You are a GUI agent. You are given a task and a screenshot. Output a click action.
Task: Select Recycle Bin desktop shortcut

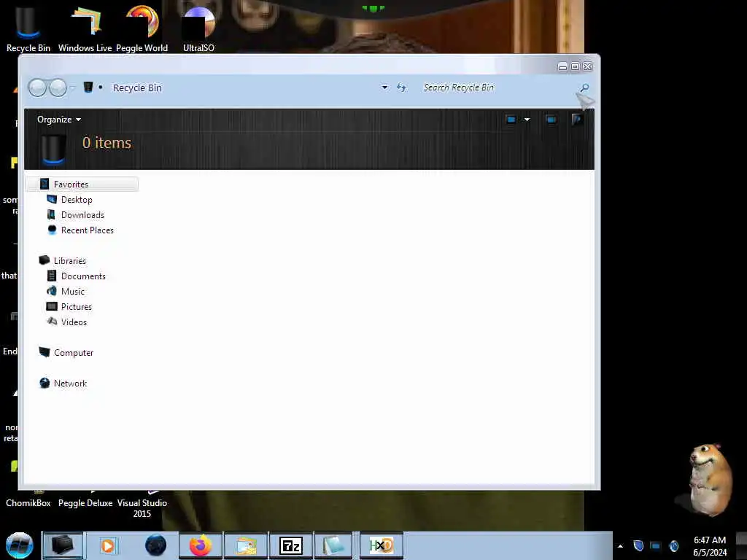pos(28,28)
